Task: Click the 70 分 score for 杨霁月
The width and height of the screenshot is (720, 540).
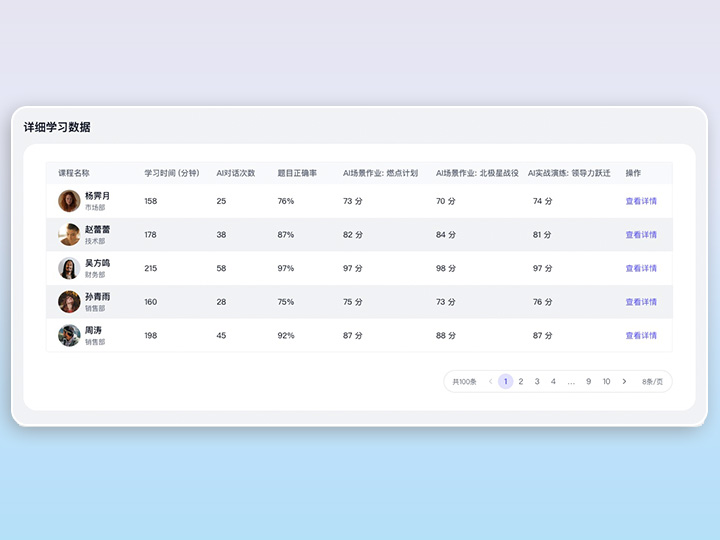Action: point(445,201)
